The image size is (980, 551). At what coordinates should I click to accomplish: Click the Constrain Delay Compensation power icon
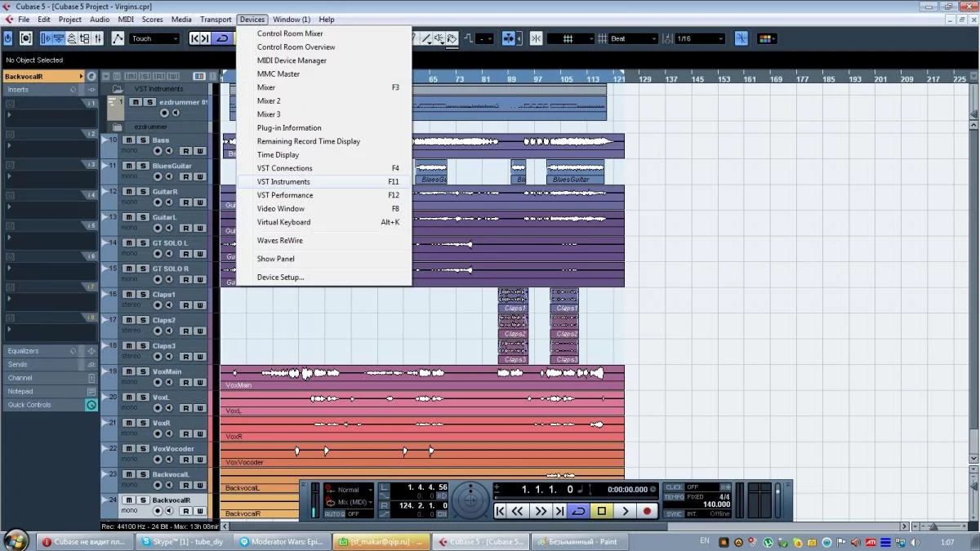tap(8, 38)
